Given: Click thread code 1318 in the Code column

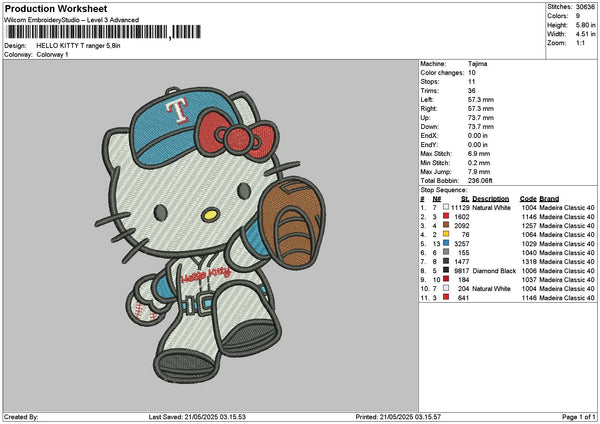Looking at the screenshot, I should (529, 261).
